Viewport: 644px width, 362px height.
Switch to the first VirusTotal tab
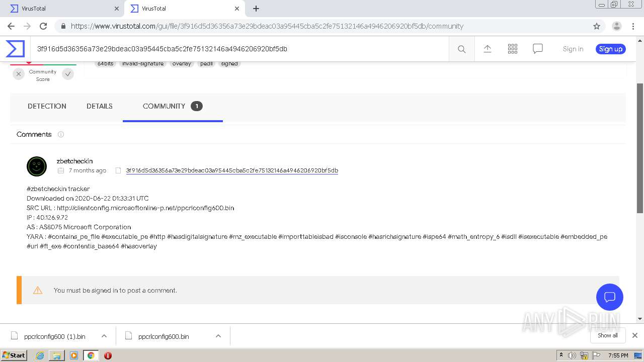pyautogui.click(x=62, y=9)
